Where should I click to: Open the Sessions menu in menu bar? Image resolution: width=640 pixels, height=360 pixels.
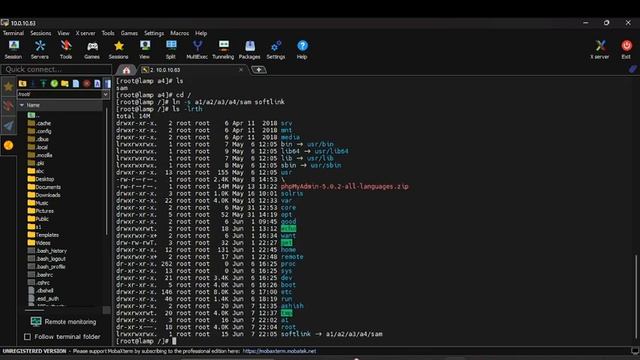40,33
